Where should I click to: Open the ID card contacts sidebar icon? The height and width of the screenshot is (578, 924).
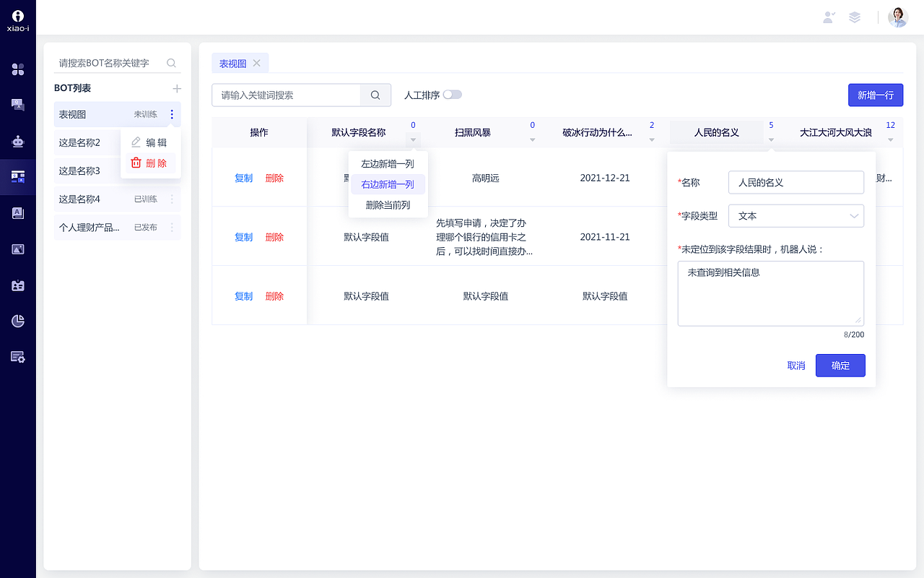point(18,284)
